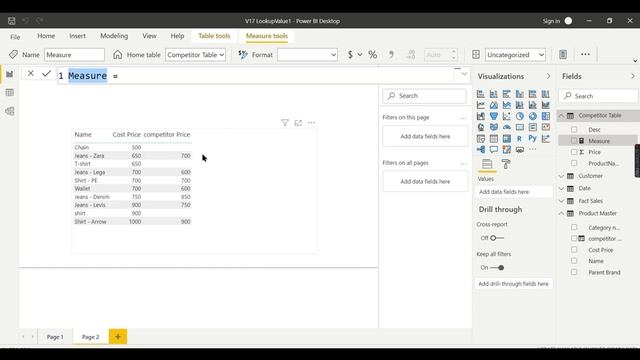Open the Format dropdown
The height and width of the screenshot is (360, 640).
(307, 55)
